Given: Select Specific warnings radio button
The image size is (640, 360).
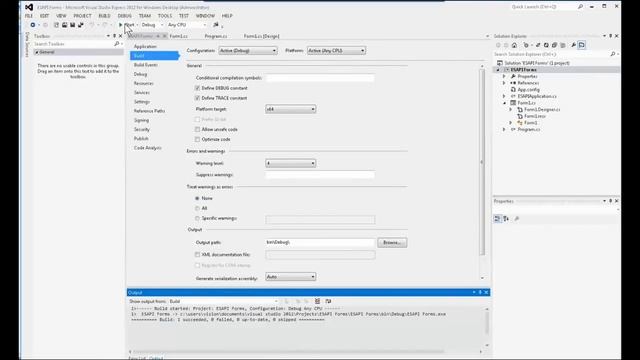Looking at the screenshot, I should point(197,218).
